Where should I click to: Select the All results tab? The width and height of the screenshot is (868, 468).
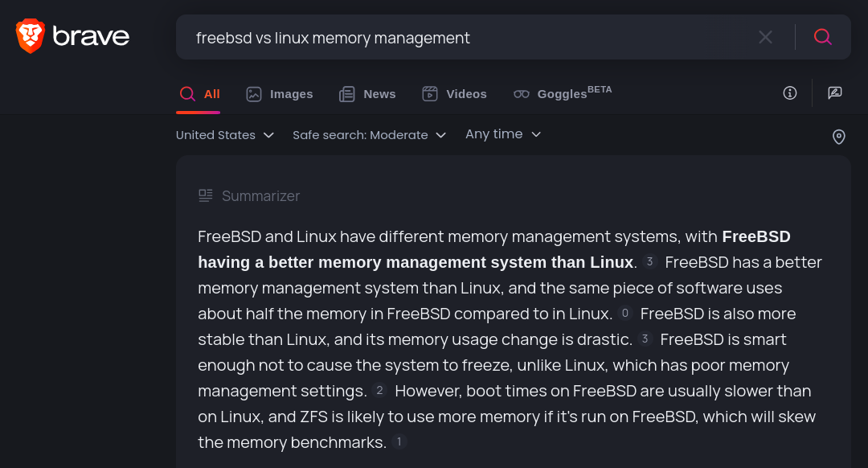pyautogui.click(x=199, y=94)
